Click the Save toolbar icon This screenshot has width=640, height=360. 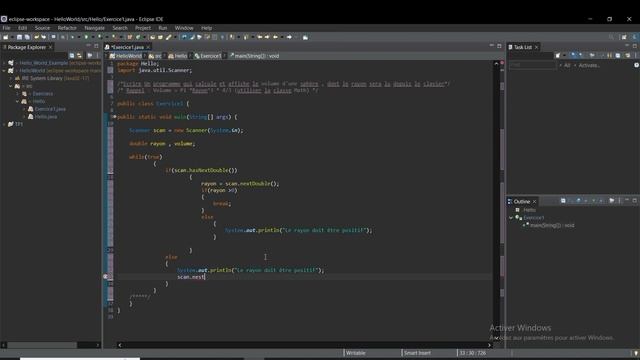tap(19, 37)
